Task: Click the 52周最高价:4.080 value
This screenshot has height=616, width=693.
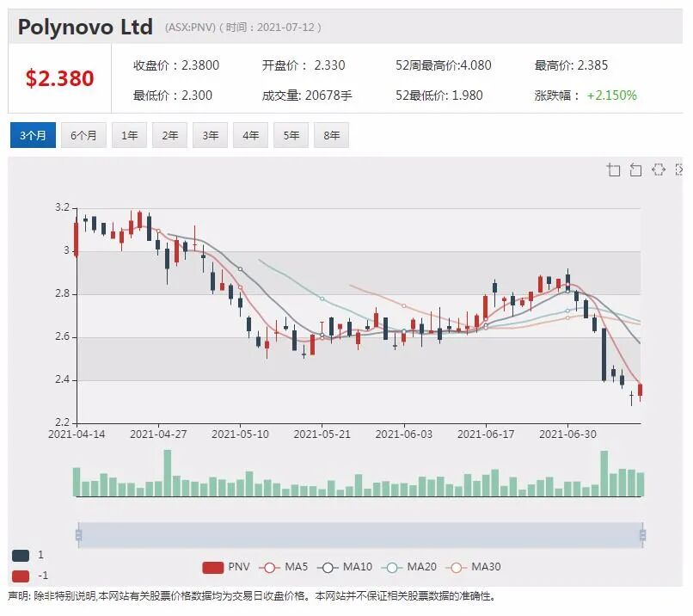Action: (x=444, y=65)
